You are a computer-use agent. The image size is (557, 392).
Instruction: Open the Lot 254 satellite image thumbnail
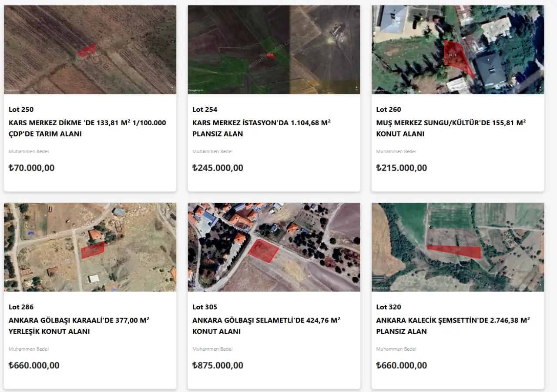coord(274,50)
